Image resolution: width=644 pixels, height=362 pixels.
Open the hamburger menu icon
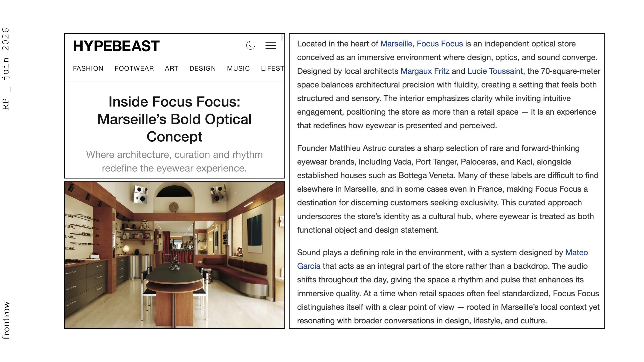(270, 46)
